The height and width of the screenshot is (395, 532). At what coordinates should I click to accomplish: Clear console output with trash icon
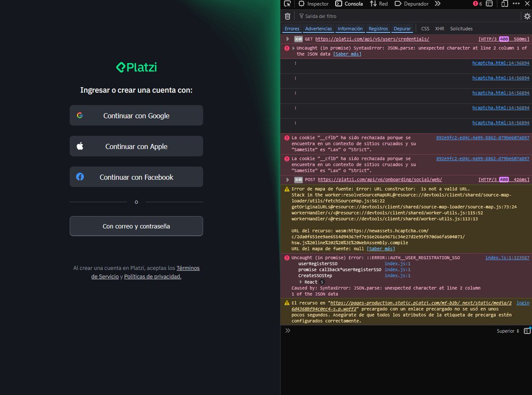(287, 16)
